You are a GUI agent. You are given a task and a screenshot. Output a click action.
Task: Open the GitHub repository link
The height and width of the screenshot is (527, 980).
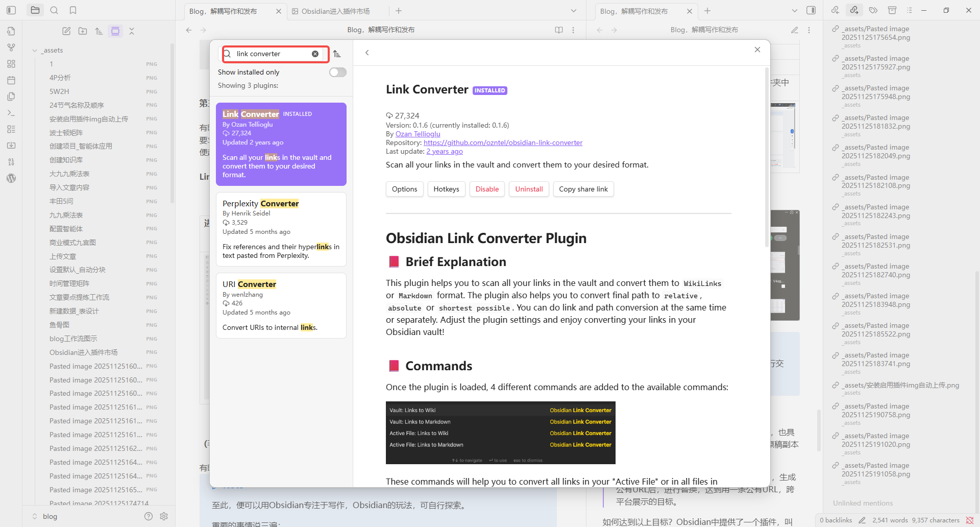pyautogui.click(x=503, y=142)
